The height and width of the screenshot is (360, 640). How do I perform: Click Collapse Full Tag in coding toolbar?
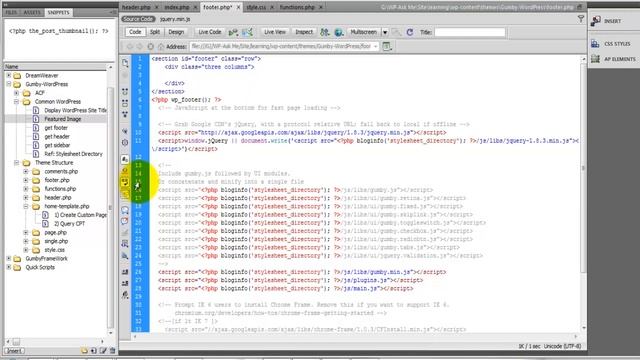[x=125, y=91]
